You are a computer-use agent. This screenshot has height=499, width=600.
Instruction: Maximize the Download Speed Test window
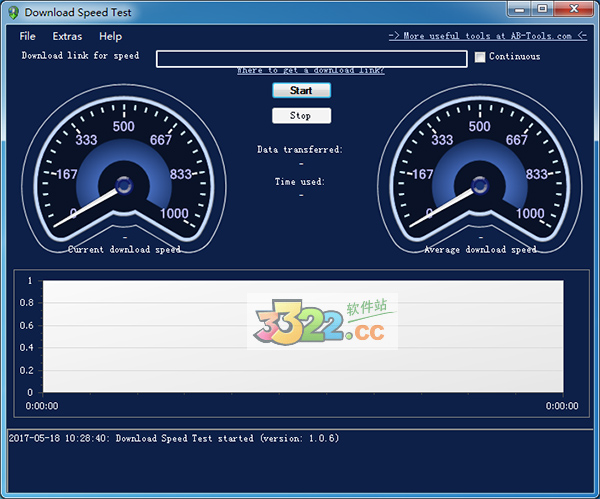[x=542, y=10]
